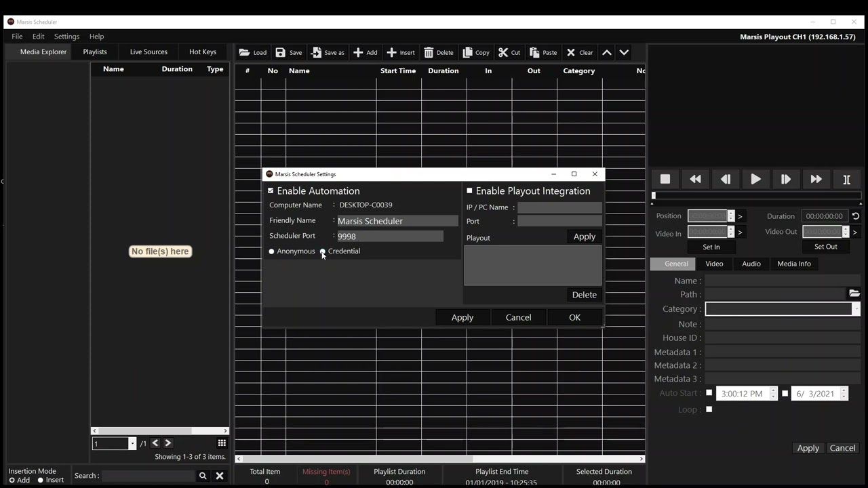
Task: Open the page number dropdown
Action: [x=132, y=444]
